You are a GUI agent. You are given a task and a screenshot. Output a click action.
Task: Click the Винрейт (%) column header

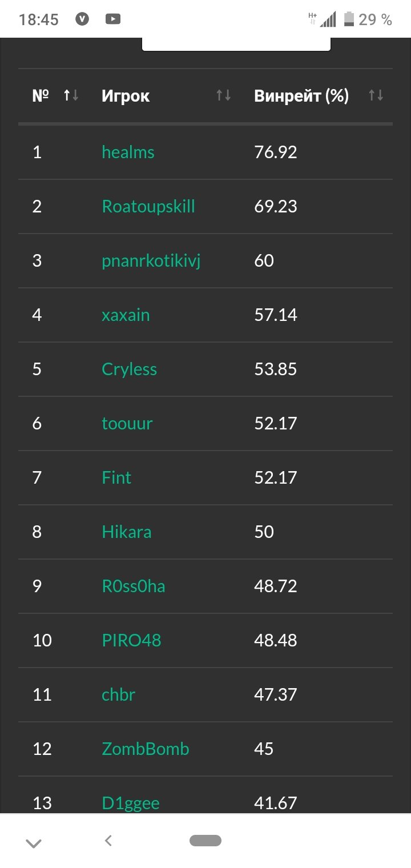point(301,96)
